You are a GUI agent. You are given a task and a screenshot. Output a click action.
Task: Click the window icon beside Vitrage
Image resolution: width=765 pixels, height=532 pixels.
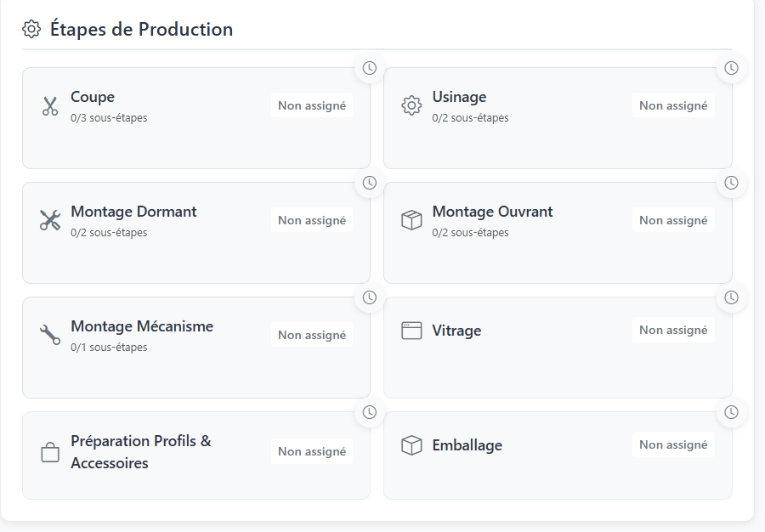tap(411, 331)
